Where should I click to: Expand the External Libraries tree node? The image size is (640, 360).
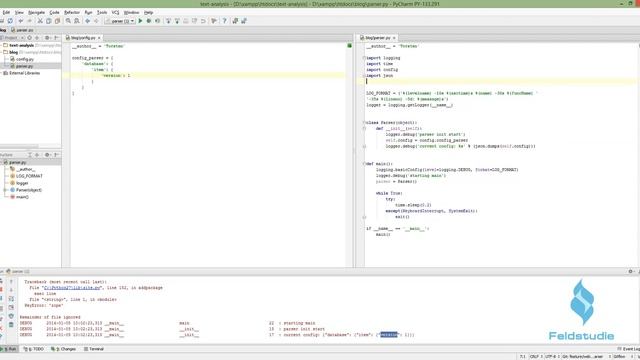point(2,73)
